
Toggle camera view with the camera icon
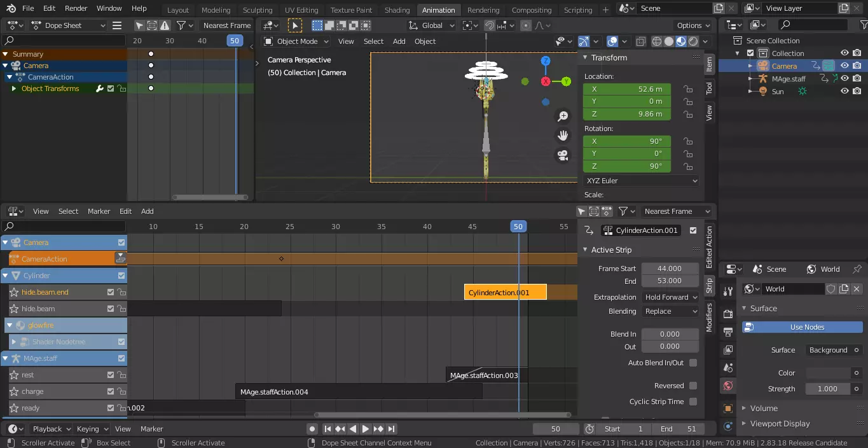coord(563,155)
